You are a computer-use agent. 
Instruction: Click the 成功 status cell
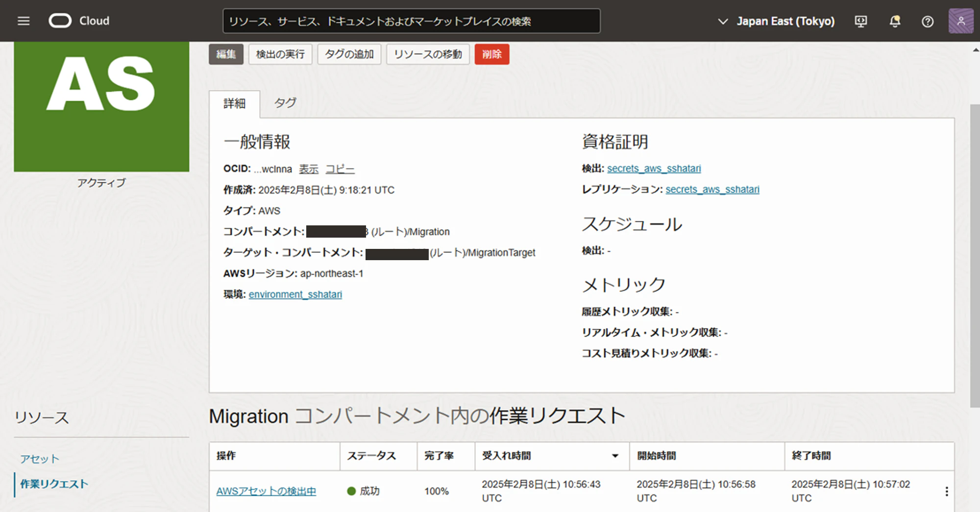point(364,491)
